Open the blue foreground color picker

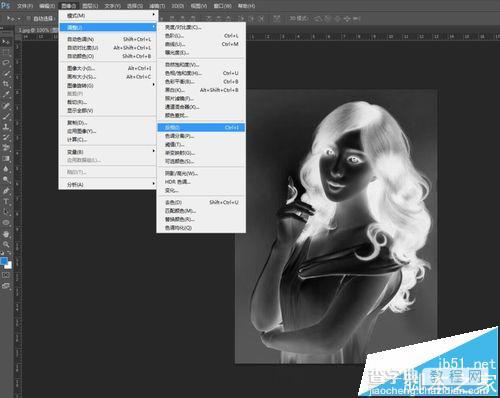(x=4, y=261)
